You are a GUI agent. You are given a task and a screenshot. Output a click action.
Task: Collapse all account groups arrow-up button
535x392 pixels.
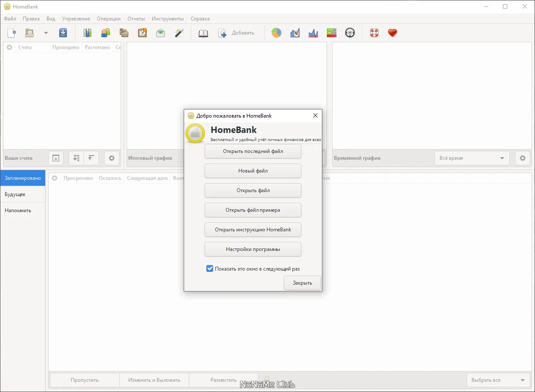(x=91, y=158)
